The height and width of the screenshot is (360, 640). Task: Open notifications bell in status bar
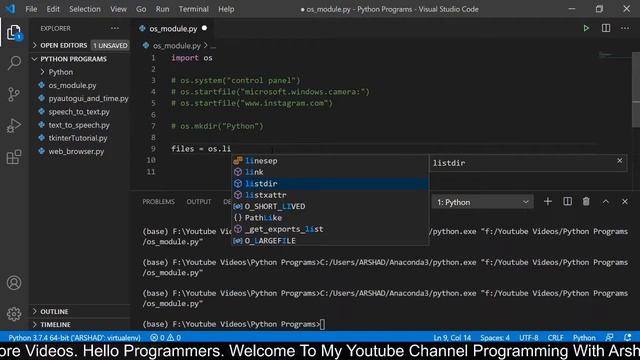628,337
